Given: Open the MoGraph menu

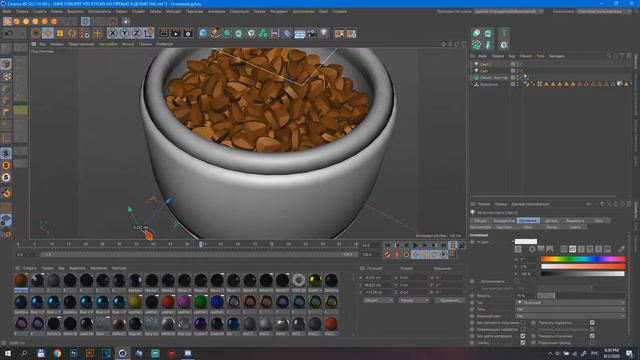Looking at the screenshot, I should 173,11.
